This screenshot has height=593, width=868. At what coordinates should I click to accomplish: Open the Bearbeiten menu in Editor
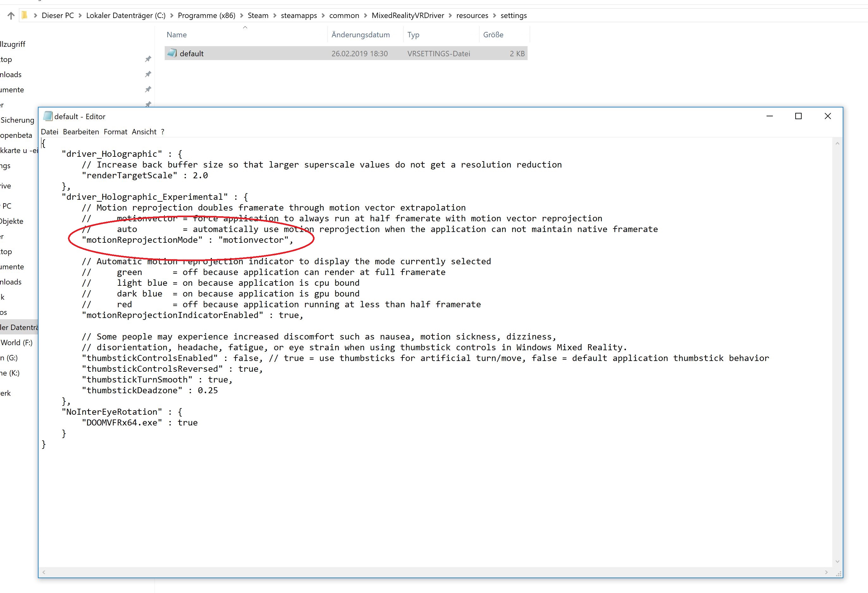click(x=81, y=132)
